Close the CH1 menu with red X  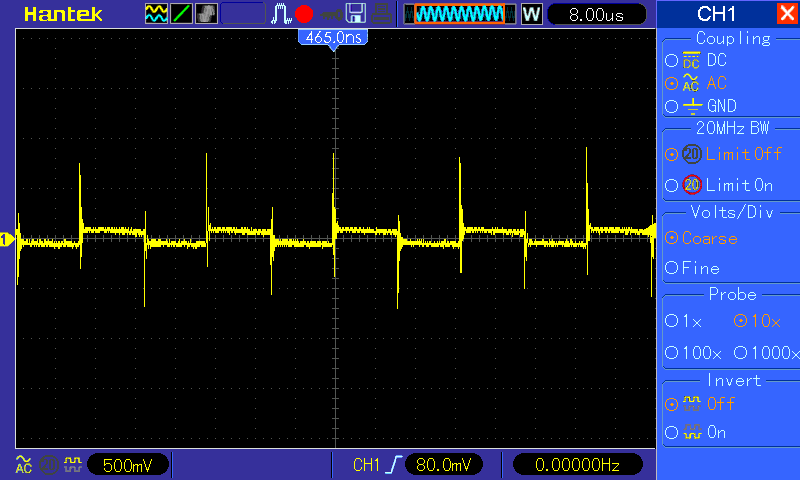787,13
